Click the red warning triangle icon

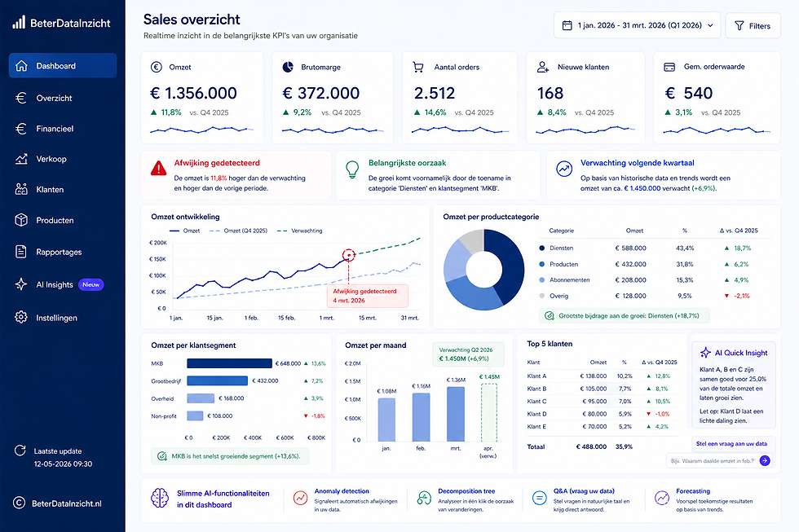(158, 169)
